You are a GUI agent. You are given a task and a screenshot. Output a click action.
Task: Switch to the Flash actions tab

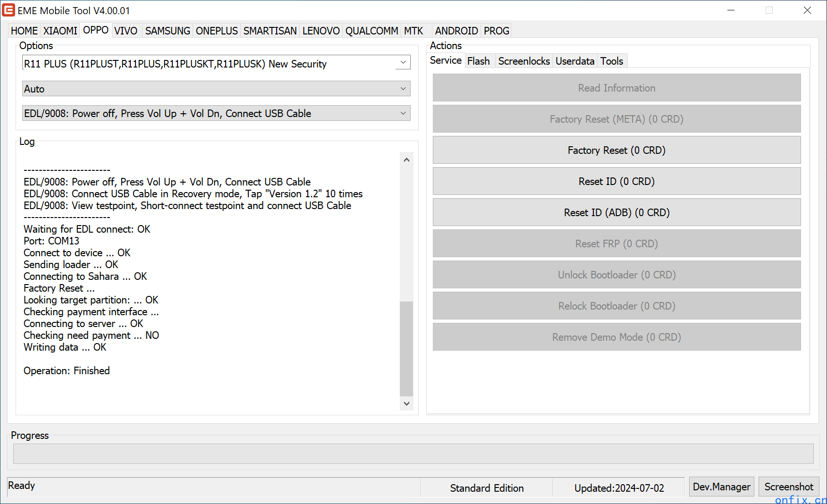[x=479, y=61]
